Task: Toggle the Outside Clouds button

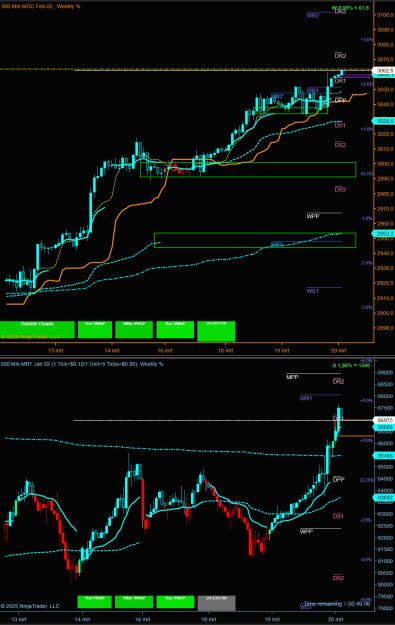Action: point(37,330)
